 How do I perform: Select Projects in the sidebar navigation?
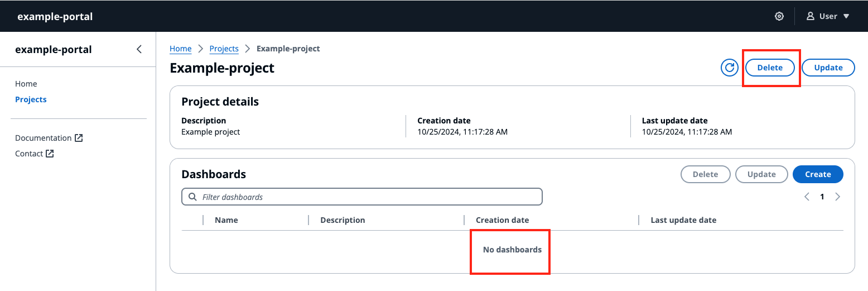coord(31,99)
